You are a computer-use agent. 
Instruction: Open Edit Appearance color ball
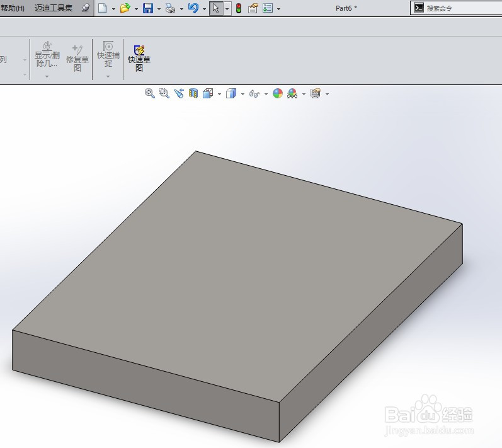pyautogui.click(x=278, y=93)
